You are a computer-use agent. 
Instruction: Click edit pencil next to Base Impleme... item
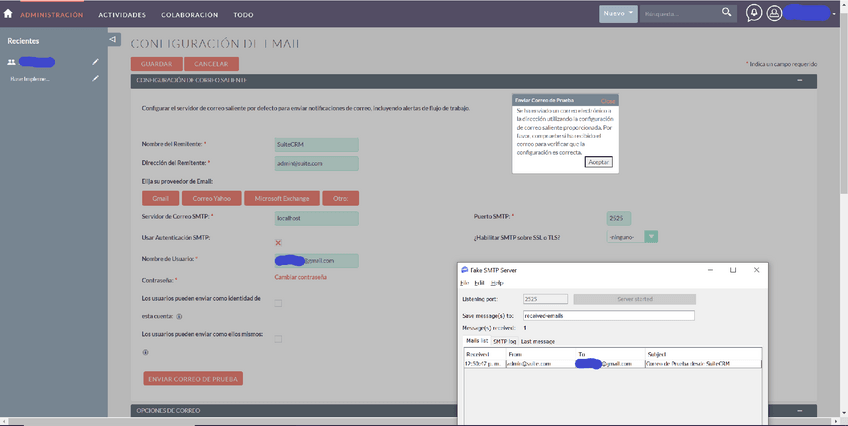click(x=96, y=79)
